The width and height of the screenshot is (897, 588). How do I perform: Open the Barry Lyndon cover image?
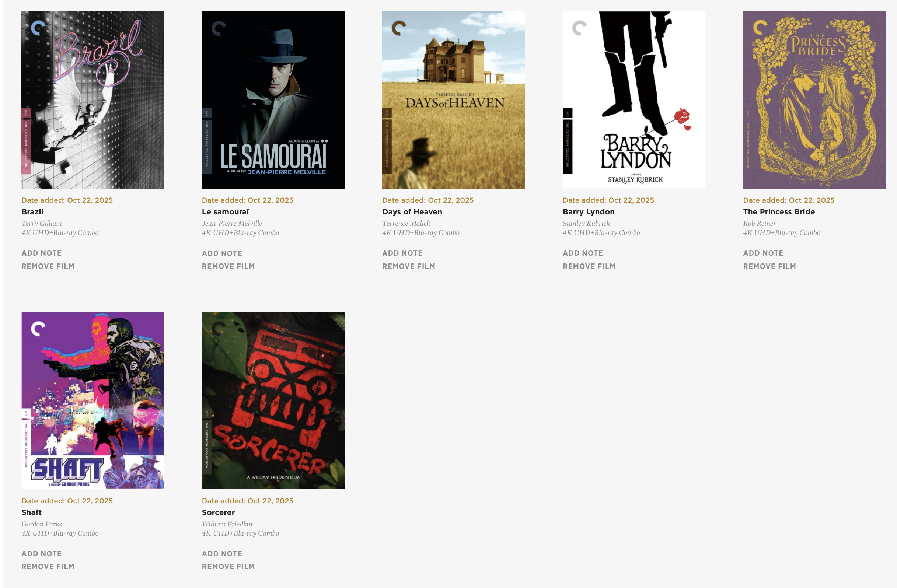pos(634,100)
